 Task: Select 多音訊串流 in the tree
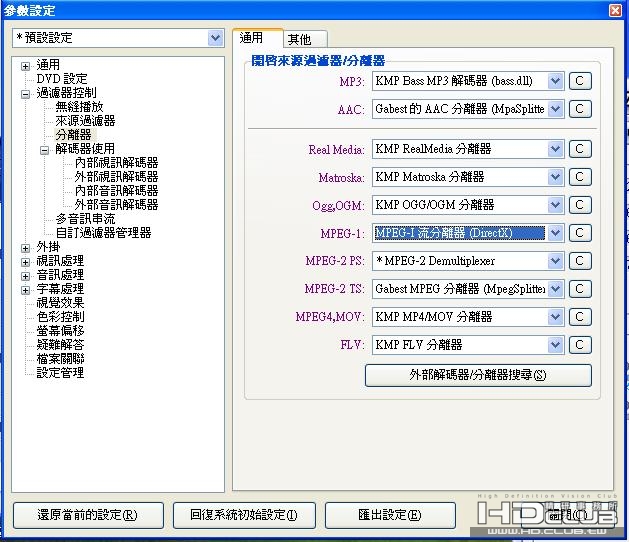coord(85,219)
